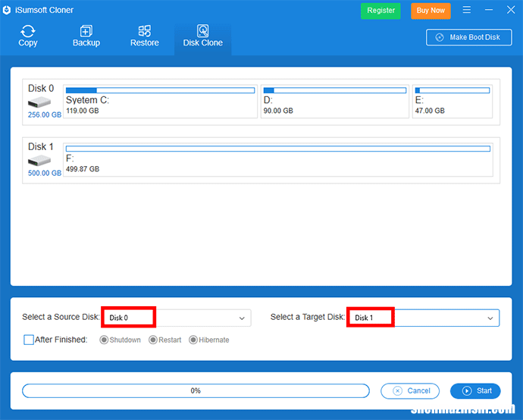Select the Syetem C: partition
Screen dimensions: 523x420
click(160, 102)
